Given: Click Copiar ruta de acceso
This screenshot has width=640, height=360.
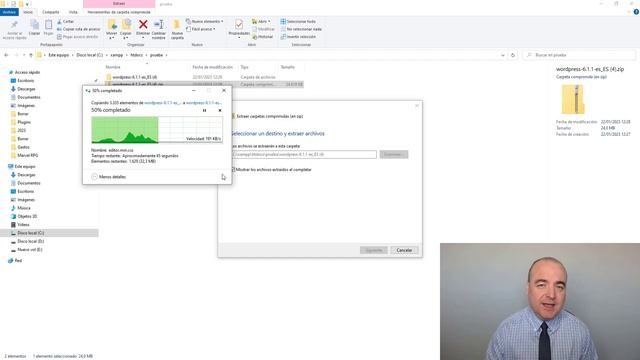Looking at the screenshot, I should tap(78, 29).
